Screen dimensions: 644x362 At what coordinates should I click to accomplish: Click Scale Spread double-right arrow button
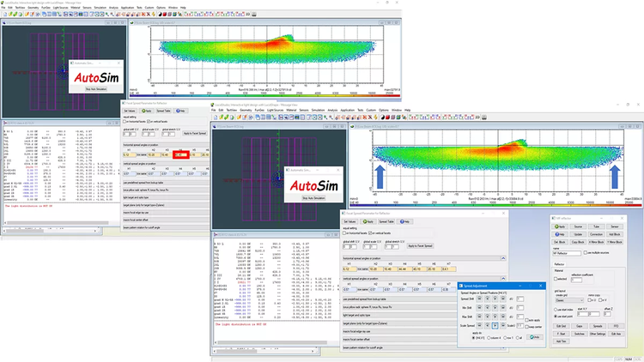pos(503,325)
